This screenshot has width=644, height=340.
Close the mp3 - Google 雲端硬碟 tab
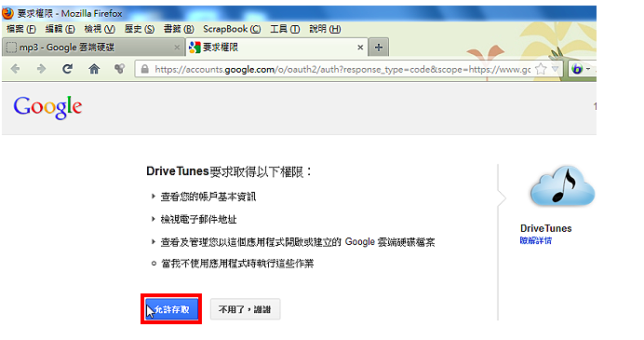pos(177,48)
